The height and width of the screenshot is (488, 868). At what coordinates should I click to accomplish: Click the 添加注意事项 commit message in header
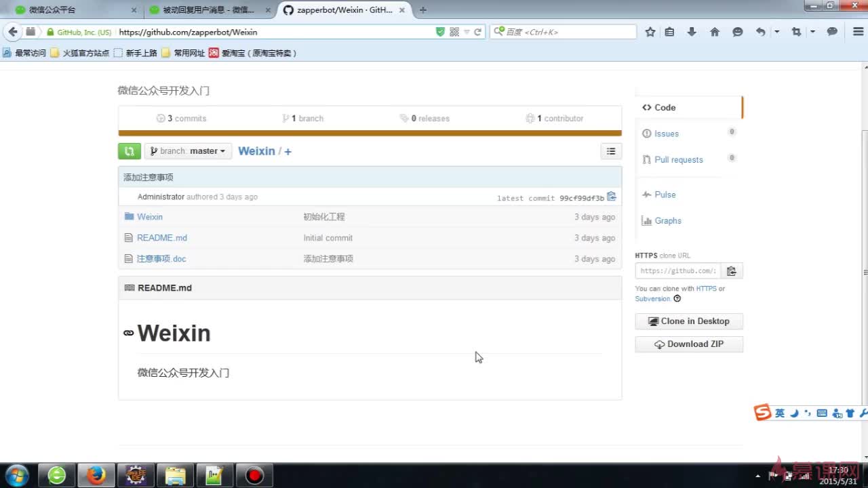pos(149,178)
